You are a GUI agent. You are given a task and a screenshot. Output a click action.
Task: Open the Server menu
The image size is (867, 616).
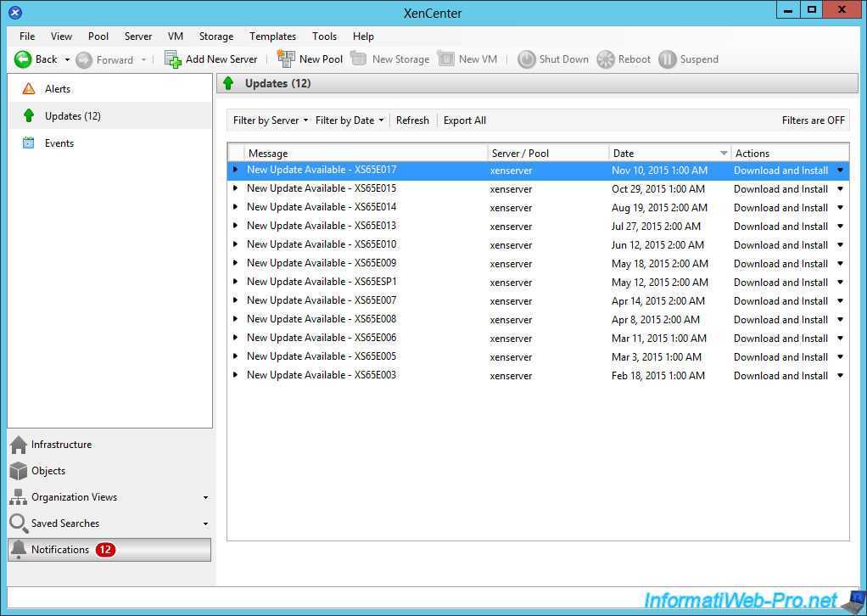138,36
